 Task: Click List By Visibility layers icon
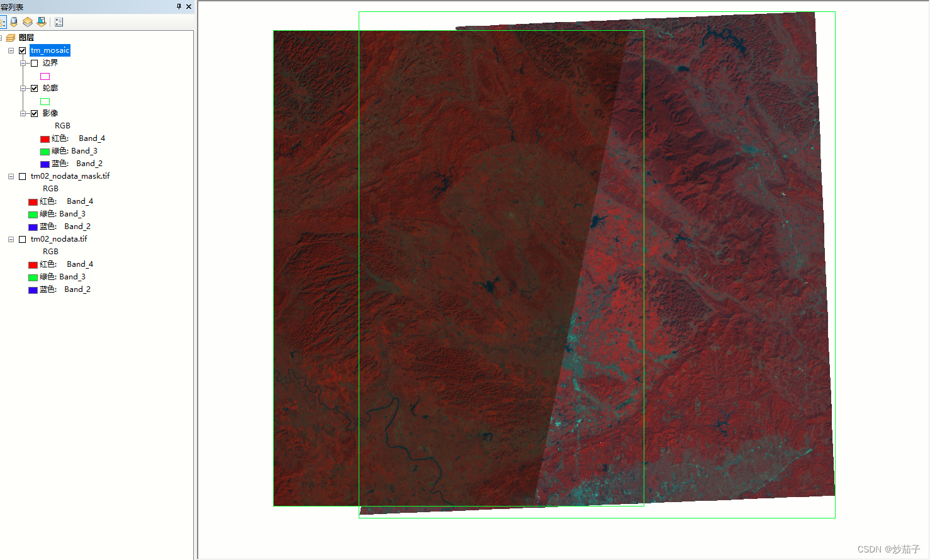pos(27,22)
